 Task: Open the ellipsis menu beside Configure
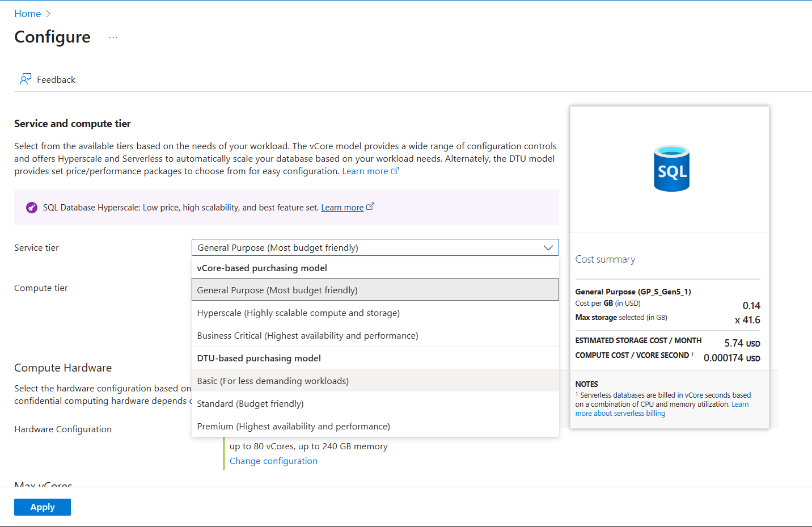pos(113,37)
